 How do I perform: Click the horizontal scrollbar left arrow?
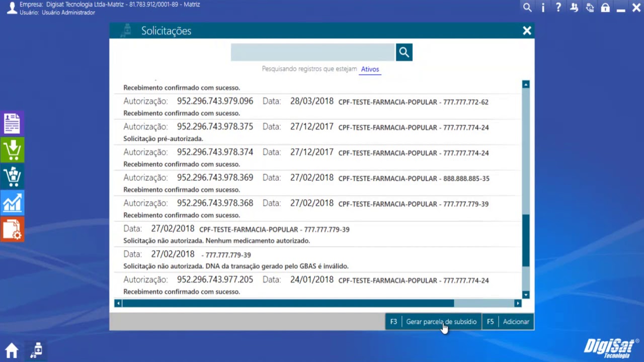[x=118, y=303]
